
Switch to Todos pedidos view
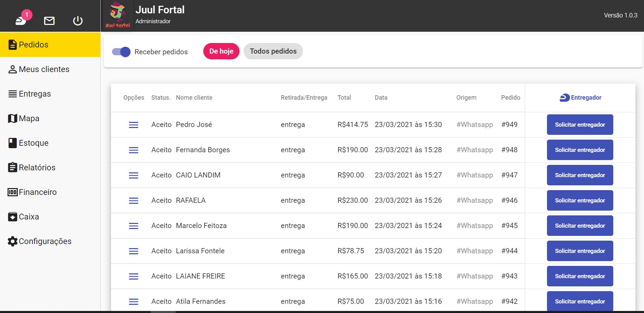(x=273, y=51)
